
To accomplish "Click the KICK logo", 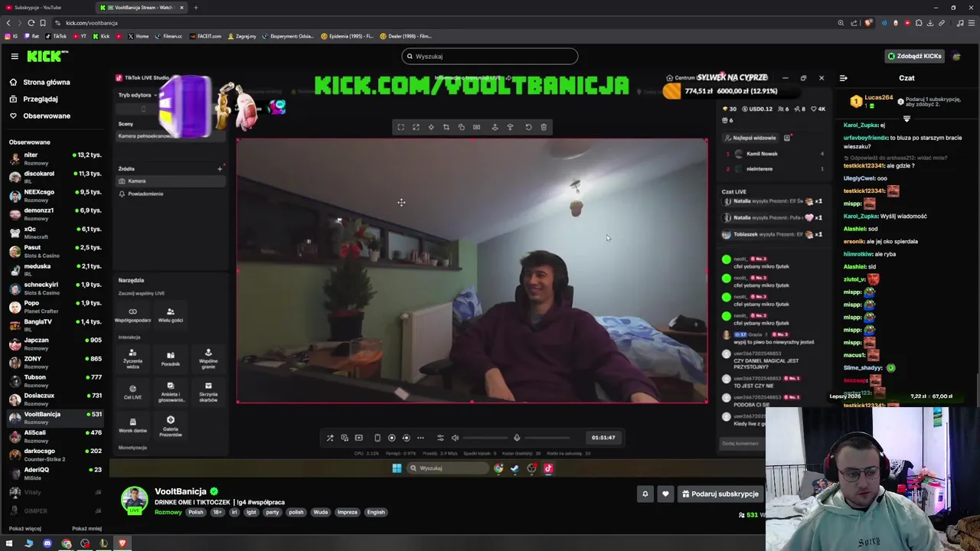I will [x=47, y=56].
